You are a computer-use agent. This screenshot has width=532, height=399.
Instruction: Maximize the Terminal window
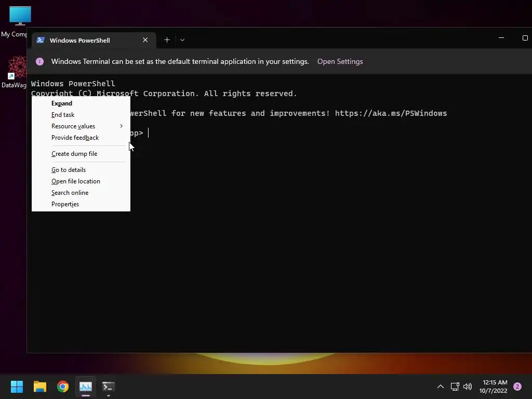[x=525, y=37]
